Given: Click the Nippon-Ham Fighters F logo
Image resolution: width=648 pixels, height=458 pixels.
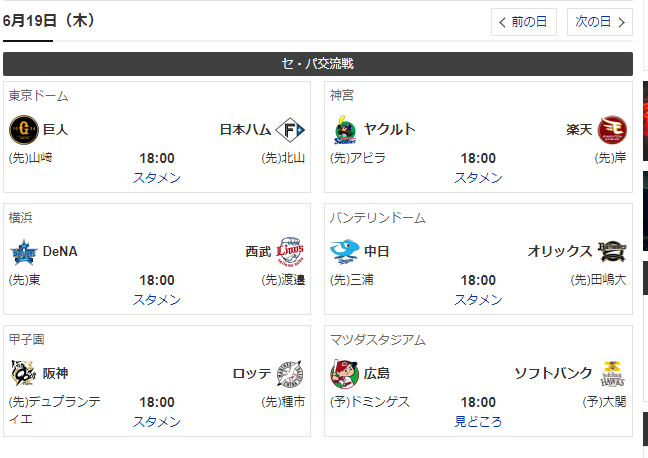Looking at the screenshot, I should (290, 130).
